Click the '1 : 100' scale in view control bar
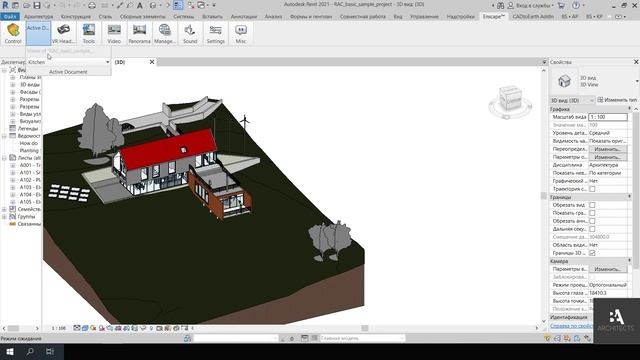 click(x=59, y=328)
